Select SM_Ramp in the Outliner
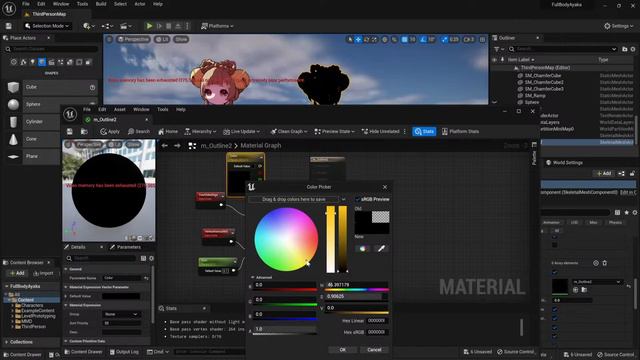The image size is (640, 360). point(535,96)
